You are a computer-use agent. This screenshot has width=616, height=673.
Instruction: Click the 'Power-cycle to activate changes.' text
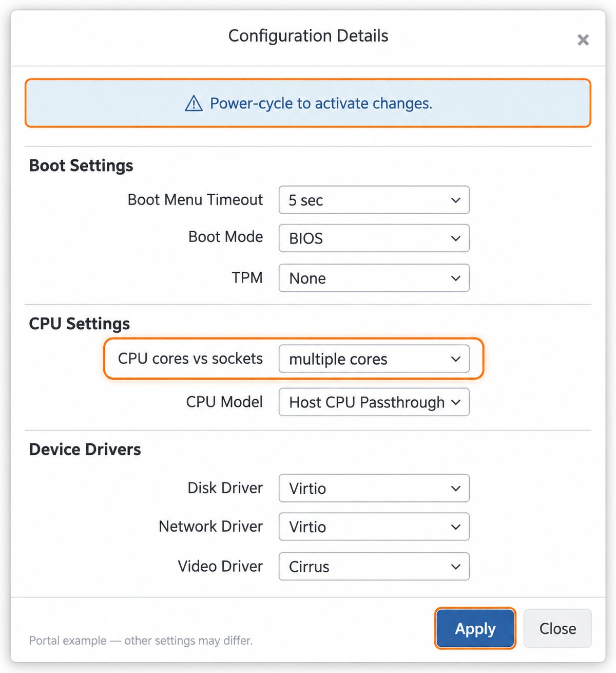(321, 103)
